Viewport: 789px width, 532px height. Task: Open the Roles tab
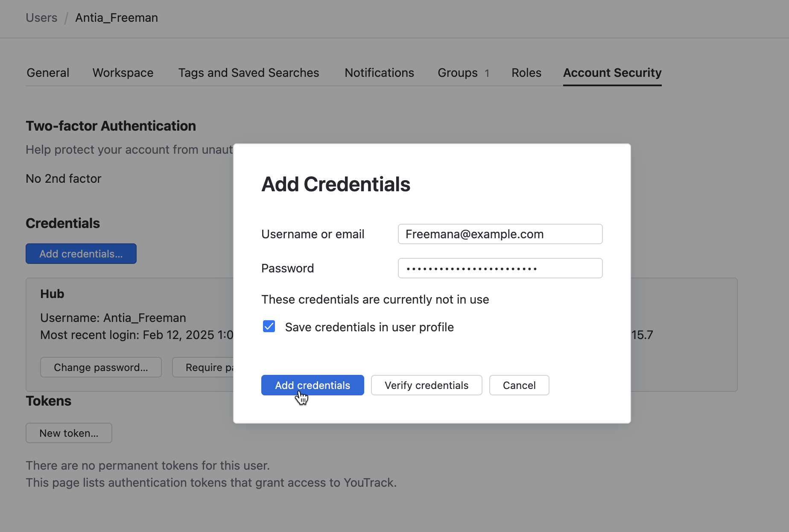(526, 73)
